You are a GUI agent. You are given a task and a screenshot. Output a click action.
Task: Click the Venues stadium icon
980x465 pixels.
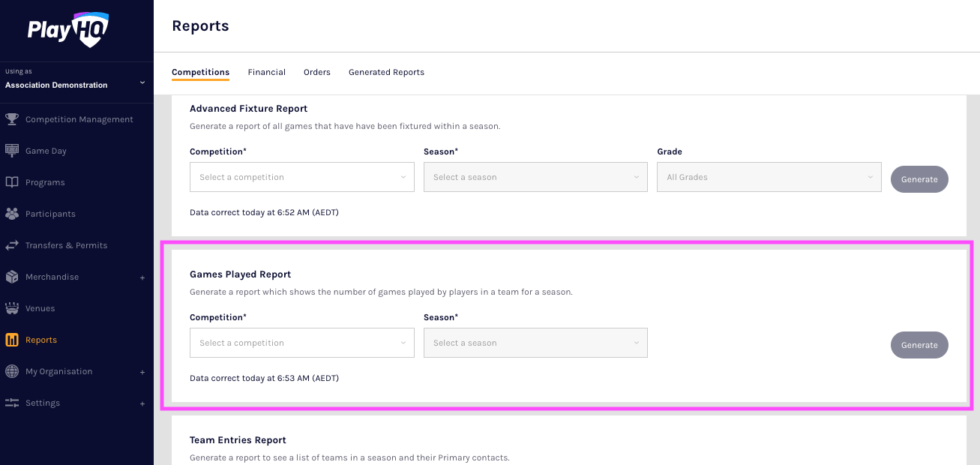point(12,308)
